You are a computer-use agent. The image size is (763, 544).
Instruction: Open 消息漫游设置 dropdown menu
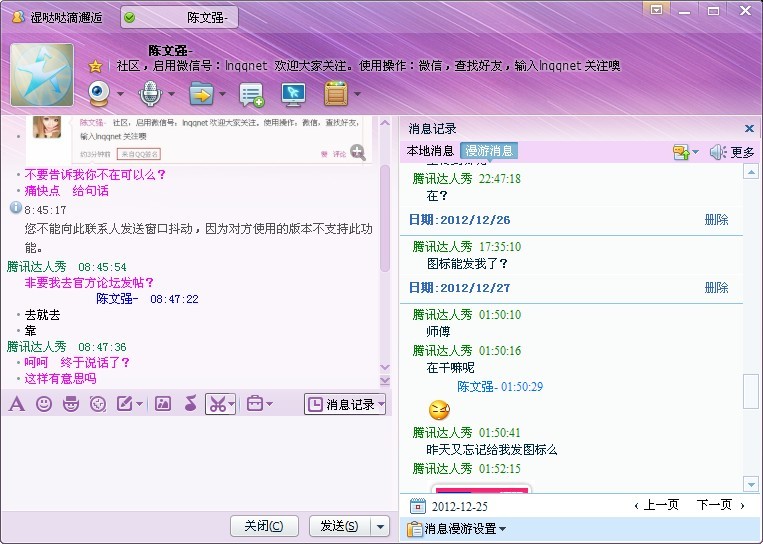pyautogui.click(x=465, y=528)
